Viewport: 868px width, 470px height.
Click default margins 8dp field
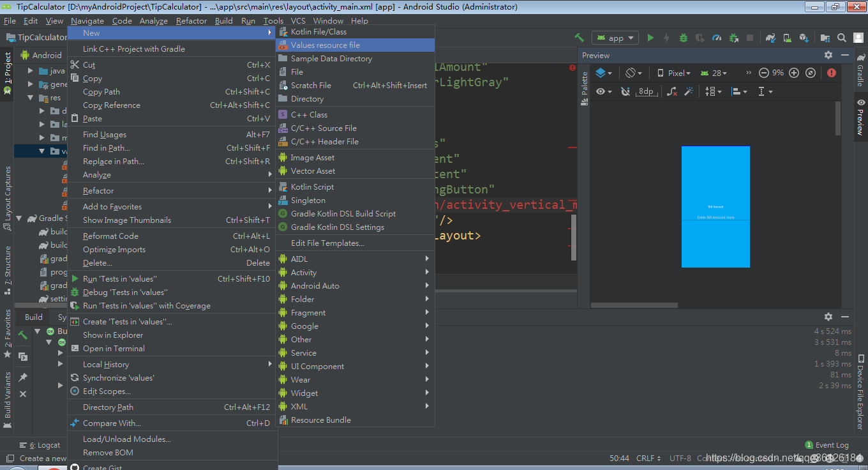pos(646,91)
